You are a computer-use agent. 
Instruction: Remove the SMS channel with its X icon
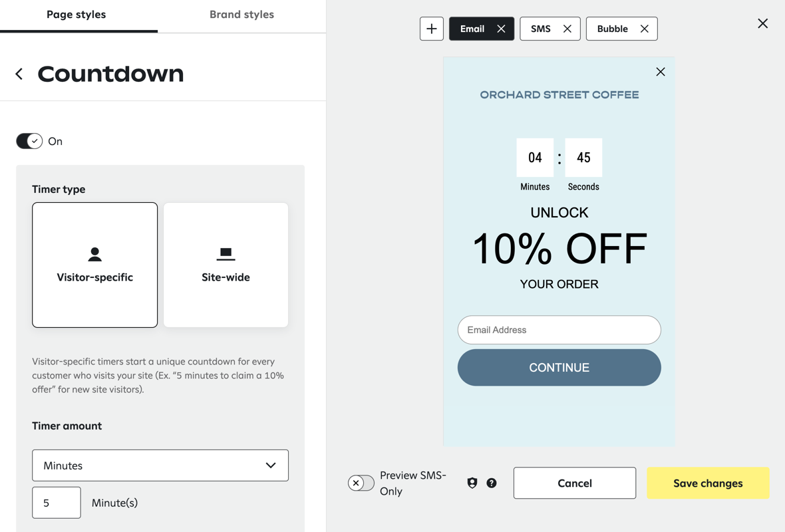coord(567,29)
